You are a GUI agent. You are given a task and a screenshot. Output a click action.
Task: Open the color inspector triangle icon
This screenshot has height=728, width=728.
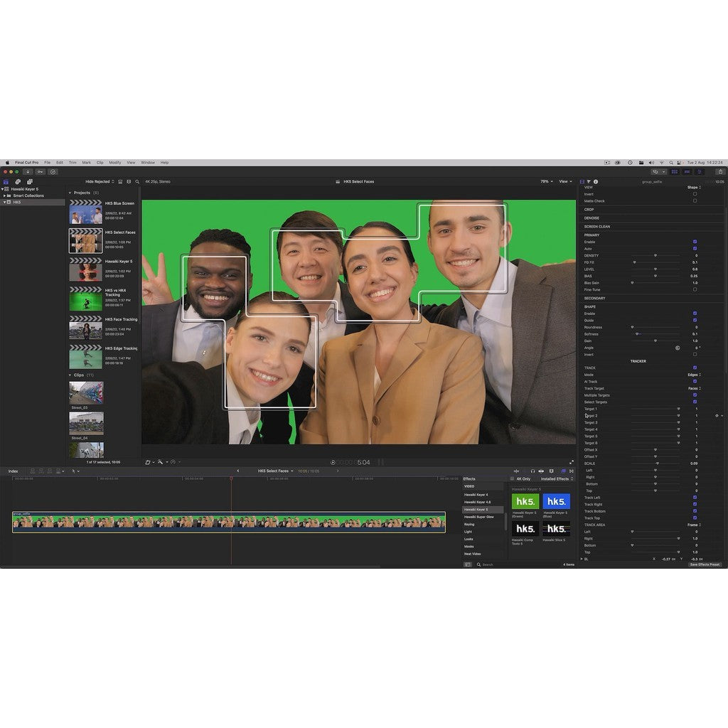point(589,181)
